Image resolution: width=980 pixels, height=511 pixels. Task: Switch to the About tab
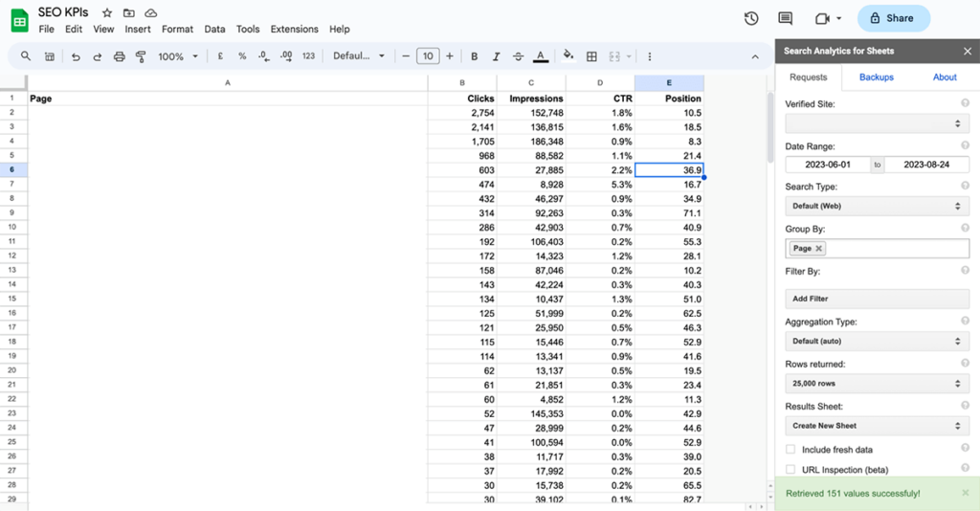coord(945,78)
